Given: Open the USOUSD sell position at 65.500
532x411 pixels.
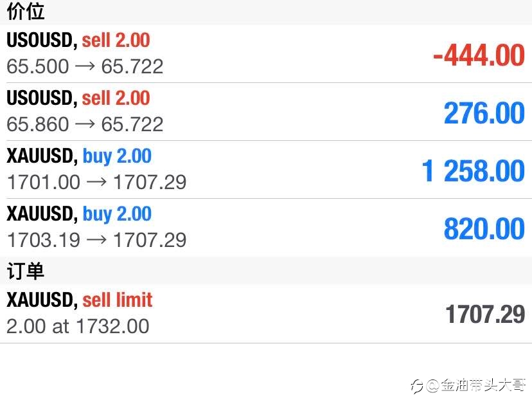Looking at the screenshot, I should pyautogui.click(x=266, y=53).
